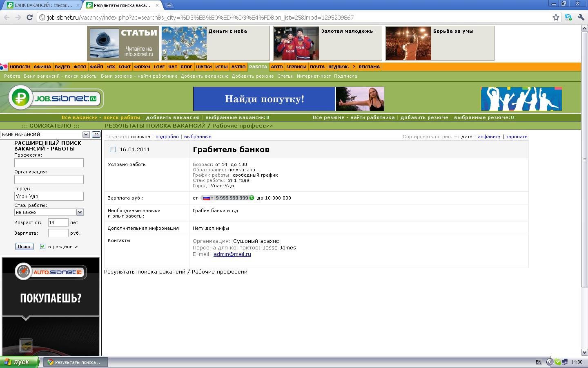Open Chrome's wrench settings menu
588x368 pixels.
[x=581, y=17]
